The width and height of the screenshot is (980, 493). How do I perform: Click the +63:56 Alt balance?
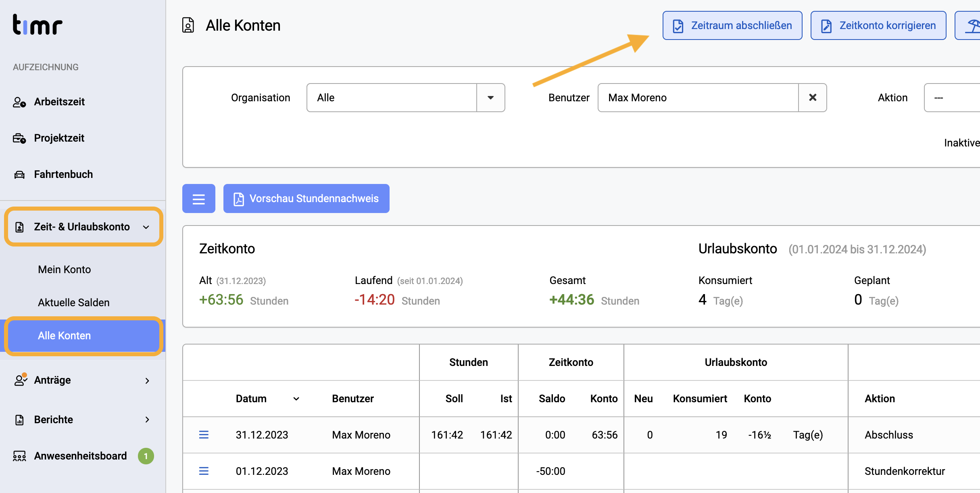[221, 300]
